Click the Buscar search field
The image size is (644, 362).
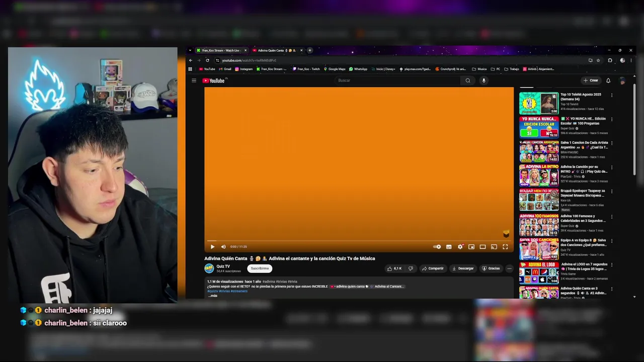397,80
